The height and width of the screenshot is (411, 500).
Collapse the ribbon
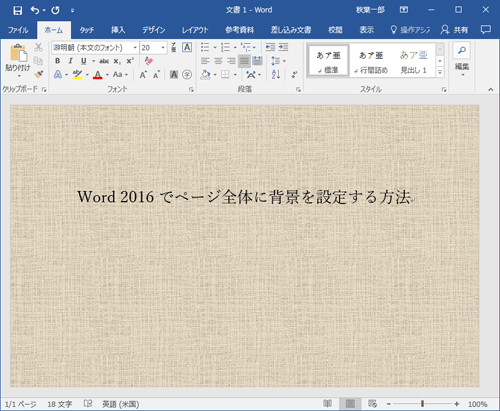coord(490,89)
